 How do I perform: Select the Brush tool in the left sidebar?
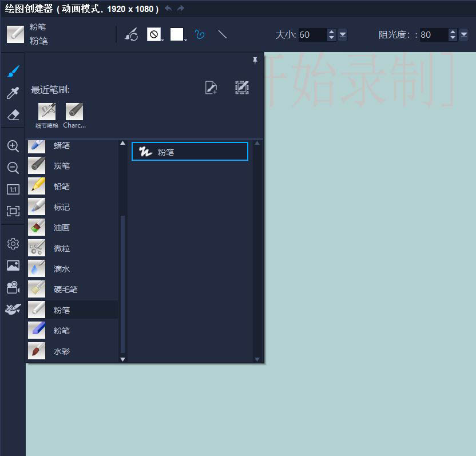pos(12,70)
